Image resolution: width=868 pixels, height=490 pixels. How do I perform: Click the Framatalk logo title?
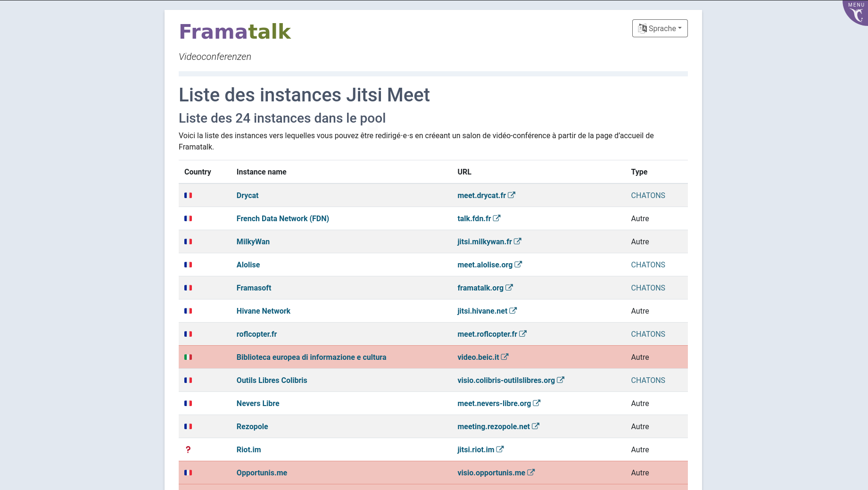tap(235, 32)
